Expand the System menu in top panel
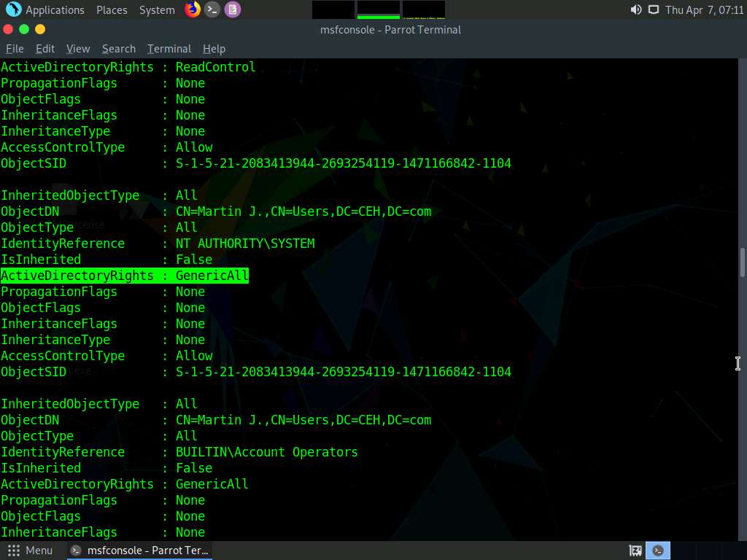Viewport: 747px width, 560px height. coord(157,9)
